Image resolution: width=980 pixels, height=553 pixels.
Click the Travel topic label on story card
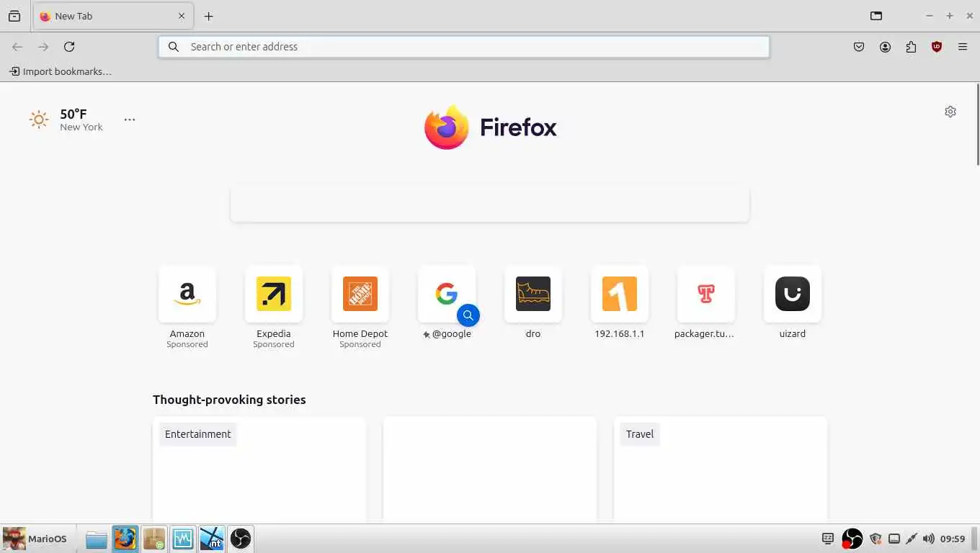[x=640, y=434]
